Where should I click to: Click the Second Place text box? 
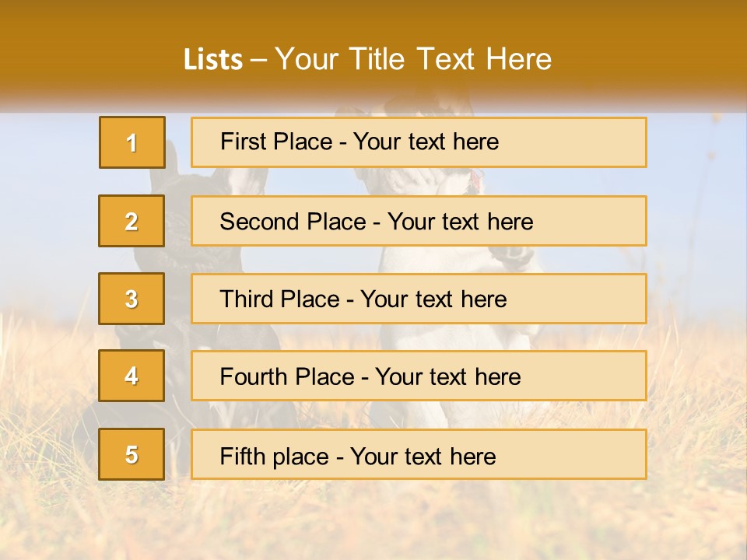pyautogui.click(x=419, y=221)
